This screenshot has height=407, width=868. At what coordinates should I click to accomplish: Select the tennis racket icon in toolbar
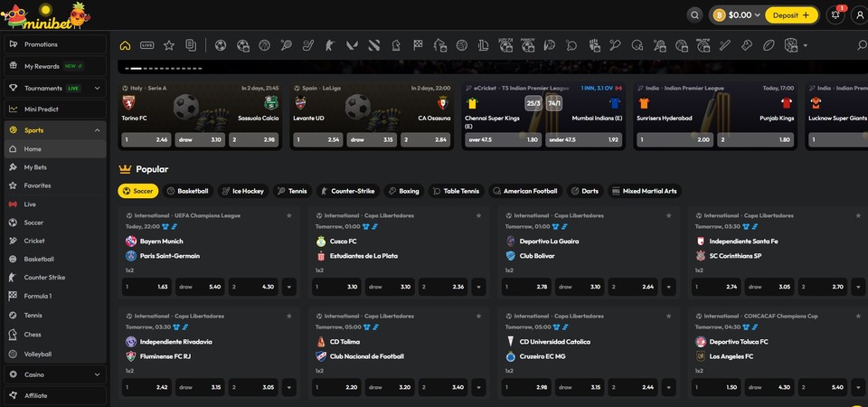[287, 45]
